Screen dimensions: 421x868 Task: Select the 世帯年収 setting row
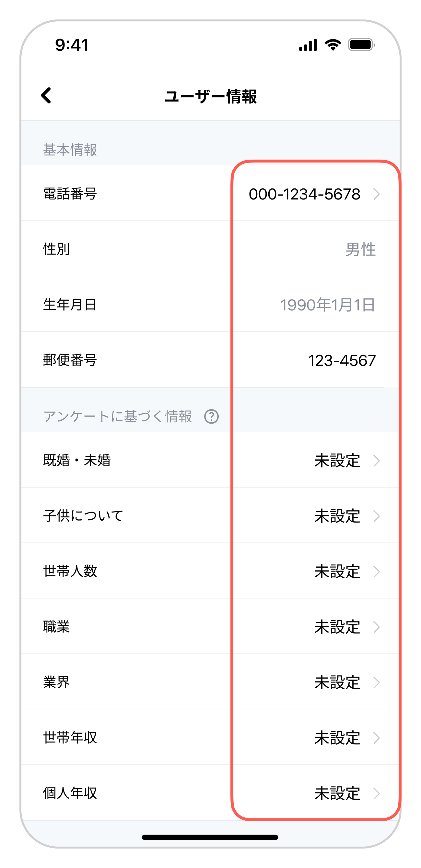coord(211,738)
